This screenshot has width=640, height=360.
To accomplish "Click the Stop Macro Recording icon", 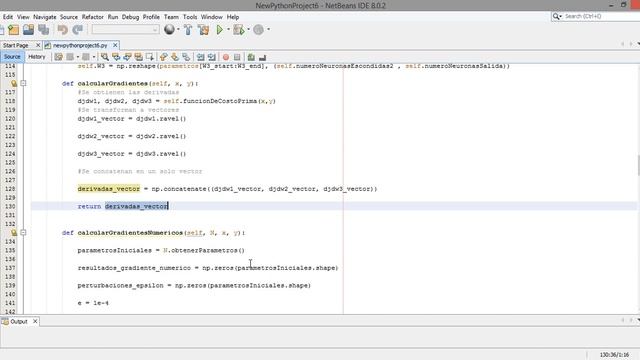I will pos(237,57).
